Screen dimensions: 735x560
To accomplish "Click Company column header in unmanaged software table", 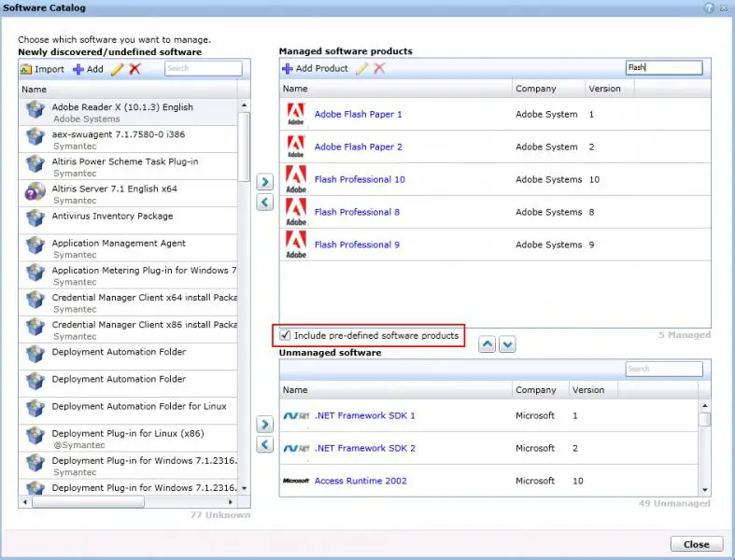I will tap(541, 390).
